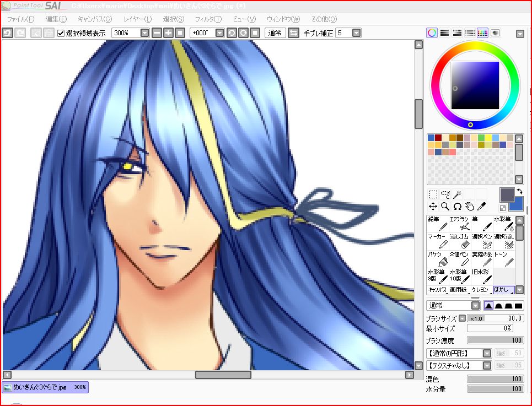Select the バケツ bucket fill tool
The height and width of the screenshot is (406, 532).
click(x=438, y=259)
